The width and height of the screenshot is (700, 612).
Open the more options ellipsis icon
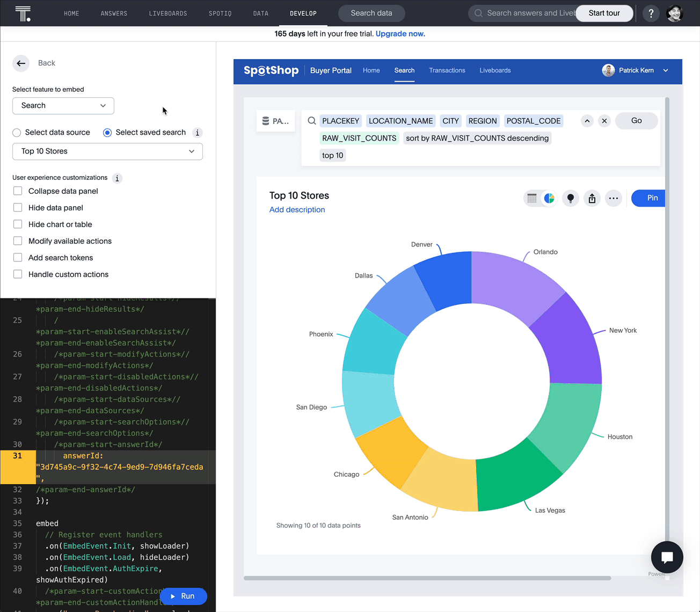coord(613,198)
